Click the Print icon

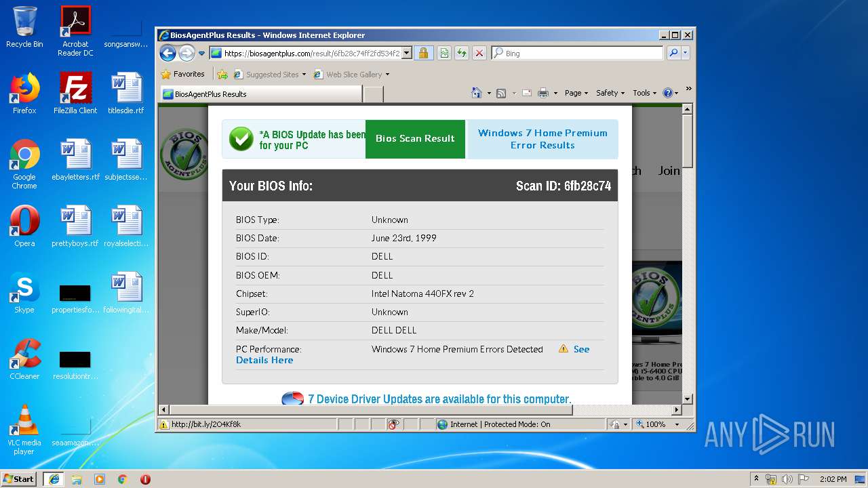(x=543, y=93)
